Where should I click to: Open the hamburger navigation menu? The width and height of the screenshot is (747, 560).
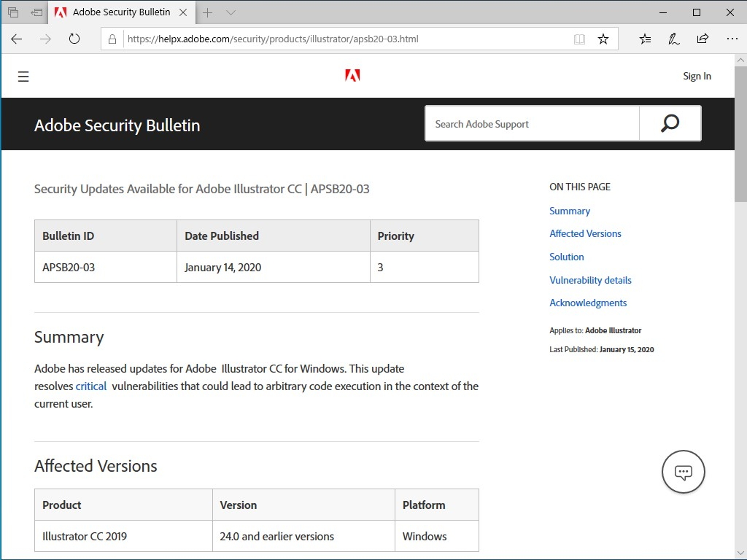(x=23, y=76)
